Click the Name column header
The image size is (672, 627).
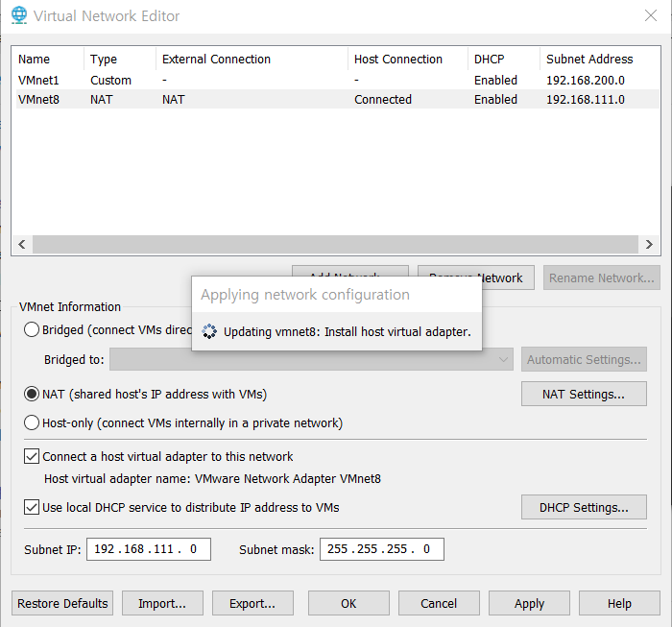pyautogui.click(x=34, y=60)
